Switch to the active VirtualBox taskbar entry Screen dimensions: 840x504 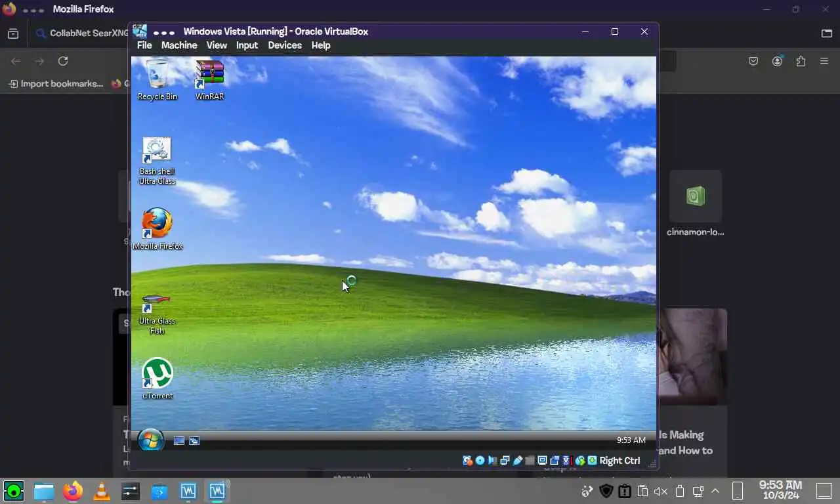pos(217,491)
